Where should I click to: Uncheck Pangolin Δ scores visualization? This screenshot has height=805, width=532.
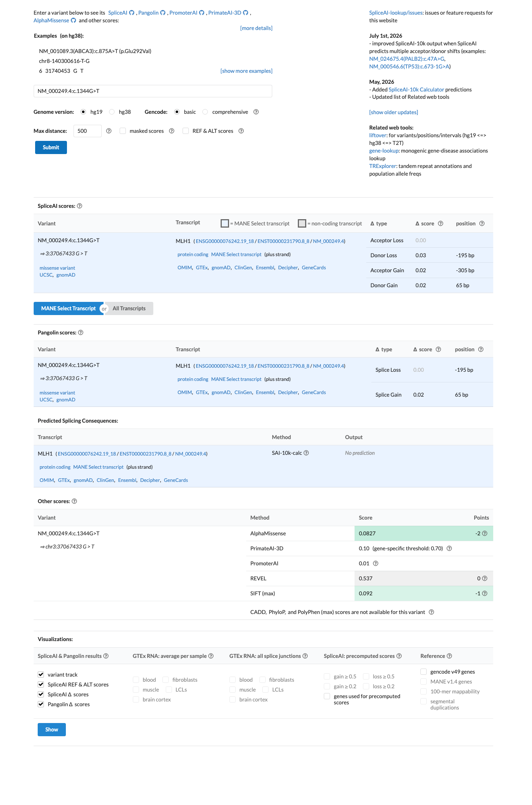pos(41,704)
